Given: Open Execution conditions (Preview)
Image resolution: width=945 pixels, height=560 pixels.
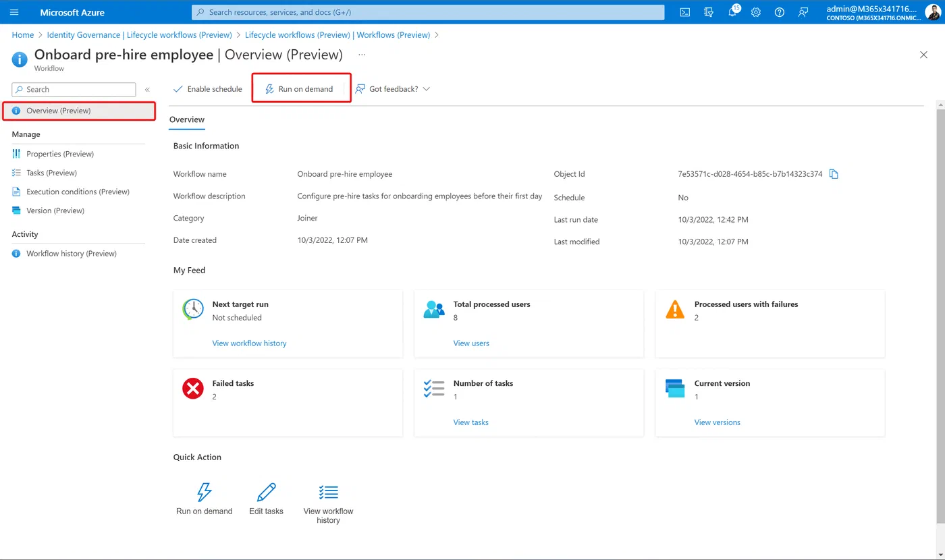Looking at the screenshot, I should click(x=78, y=192).
